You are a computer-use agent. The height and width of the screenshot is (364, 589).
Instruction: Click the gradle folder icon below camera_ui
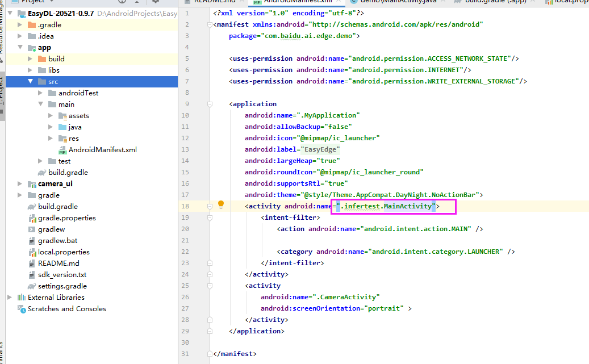[32, 195]
